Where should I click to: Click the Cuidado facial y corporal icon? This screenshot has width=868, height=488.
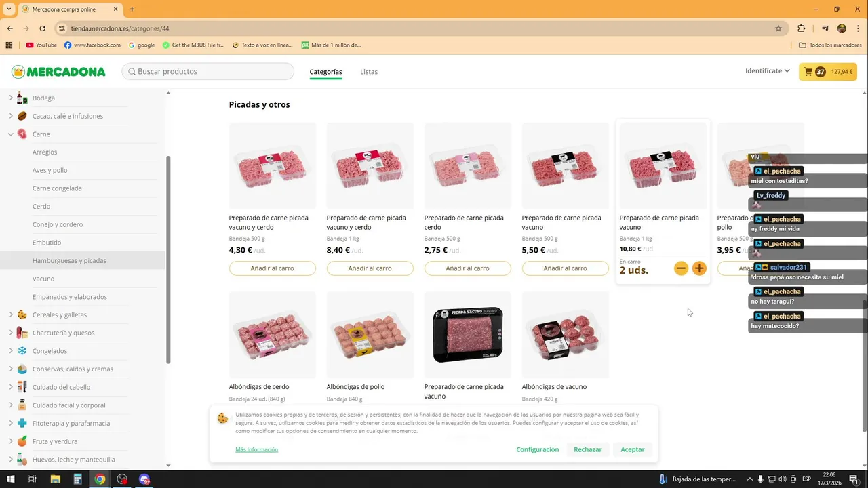pyautogui.click(x=22, y=405)
